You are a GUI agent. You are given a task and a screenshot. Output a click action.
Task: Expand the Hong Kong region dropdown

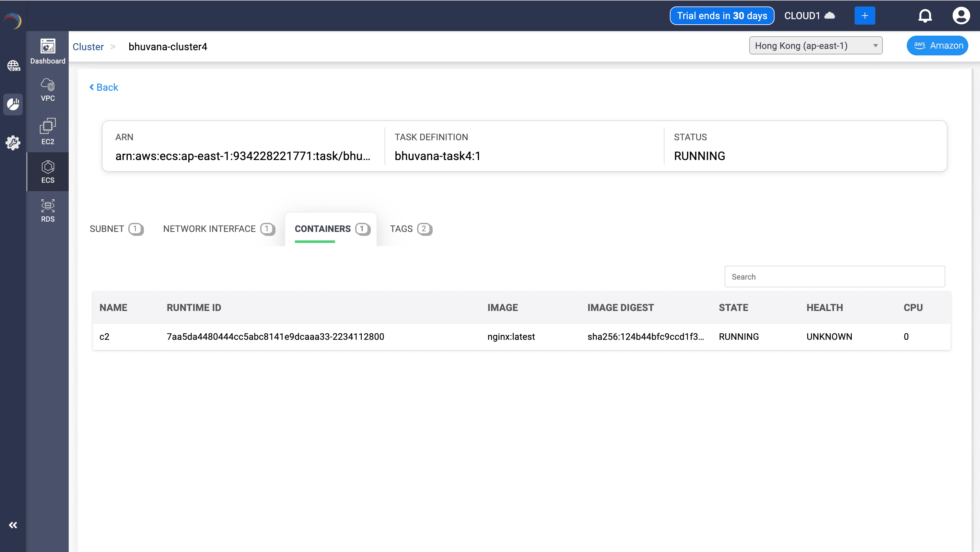tap(815, 46)
